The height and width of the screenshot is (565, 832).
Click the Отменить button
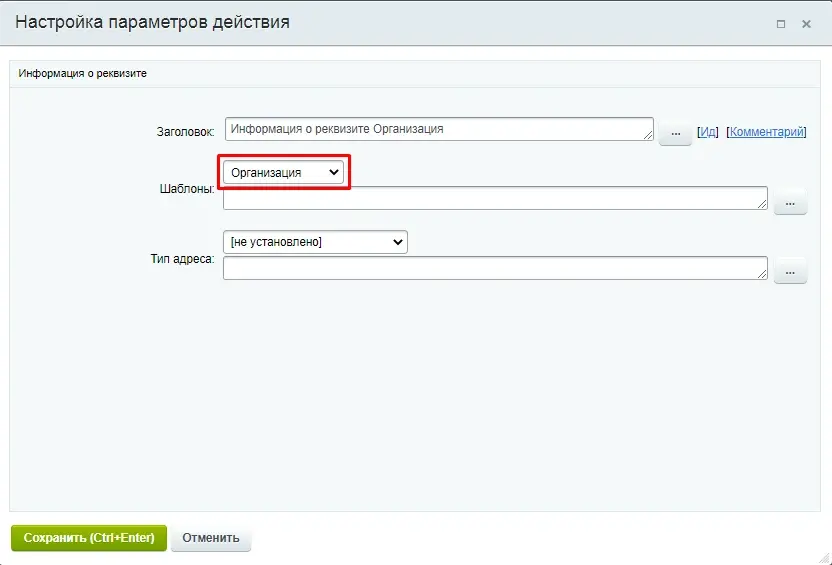(x=211, y=538)
